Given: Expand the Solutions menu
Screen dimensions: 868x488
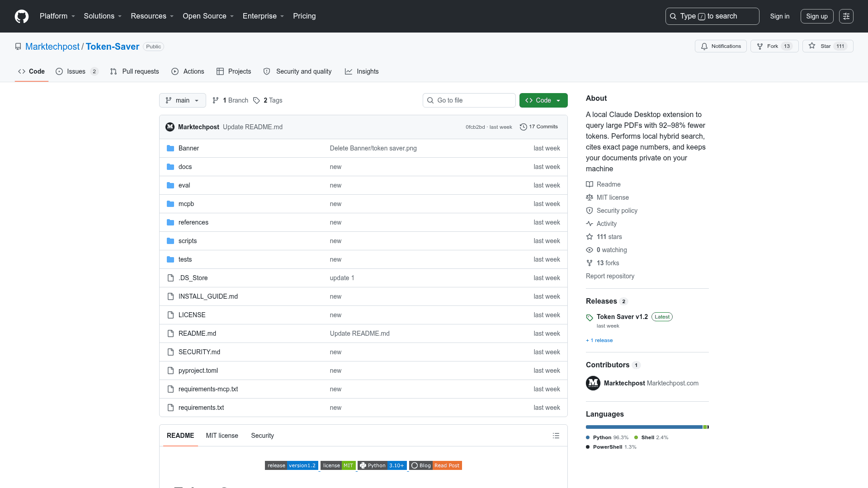Looking at the screenshot, I should pyautogui.click(x=103, y=16).
